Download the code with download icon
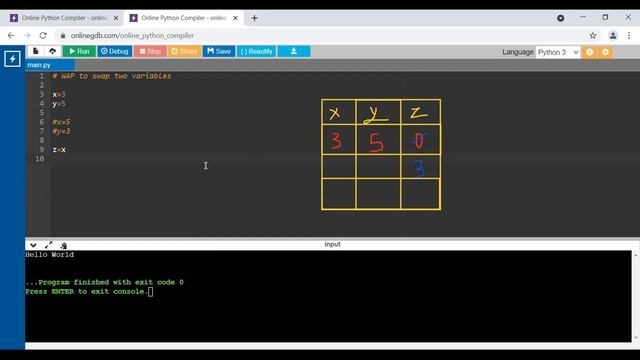The height and width of the screenshot is (360, 640). click(x=294, y=51)
